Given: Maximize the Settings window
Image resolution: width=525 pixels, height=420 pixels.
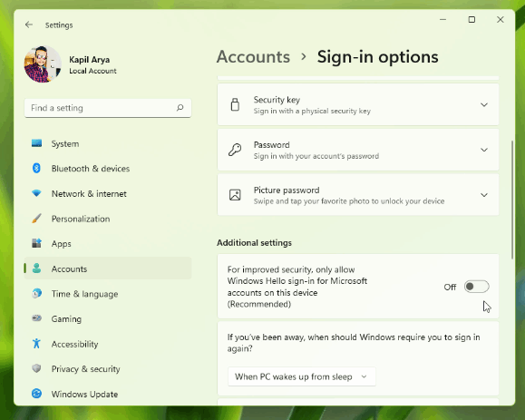Looking at the screenshot, I should (x=472, y=19).
